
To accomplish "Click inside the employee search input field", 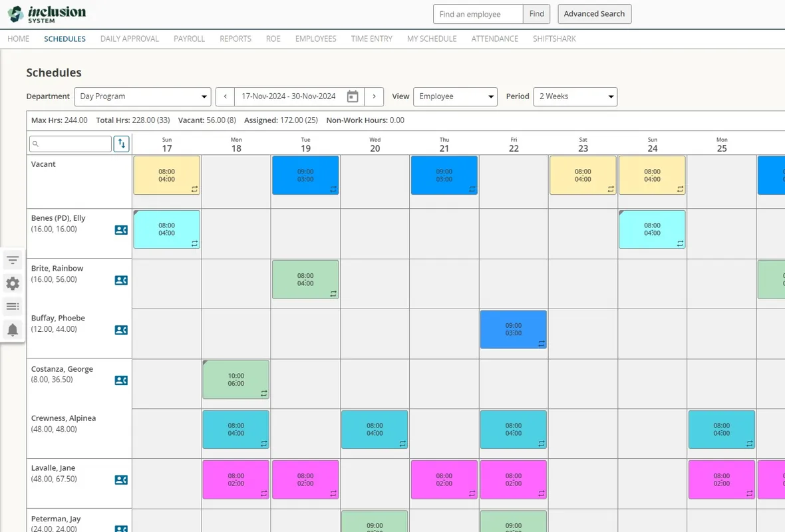I will pyautogui.click(x=73, y=144).
